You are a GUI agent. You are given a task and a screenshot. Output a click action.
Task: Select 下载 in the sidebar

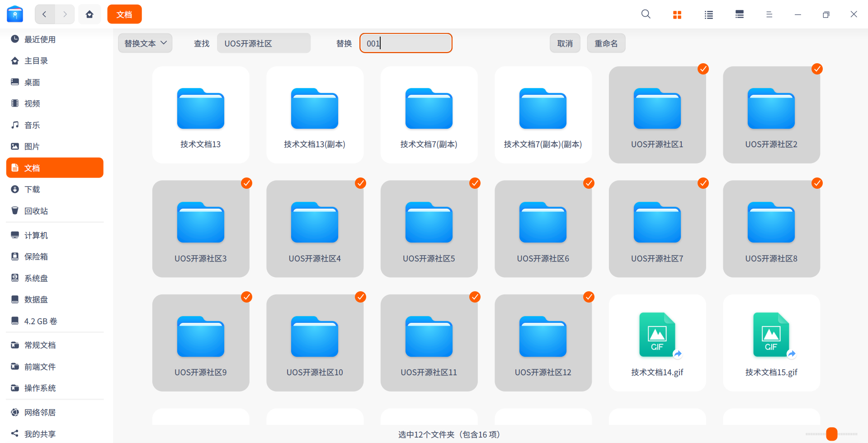[55, 189]
